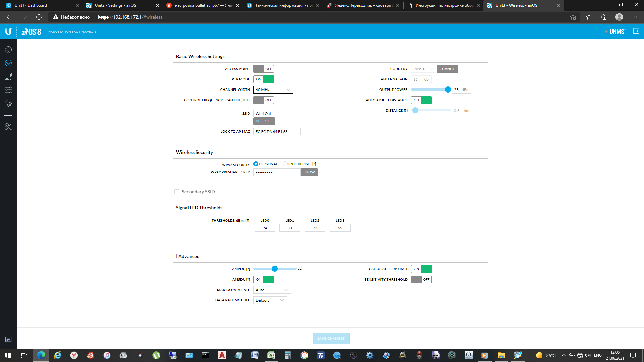Toggle the AMSDU switch
This screenshot has width=644, height=362.
(264, 280)
